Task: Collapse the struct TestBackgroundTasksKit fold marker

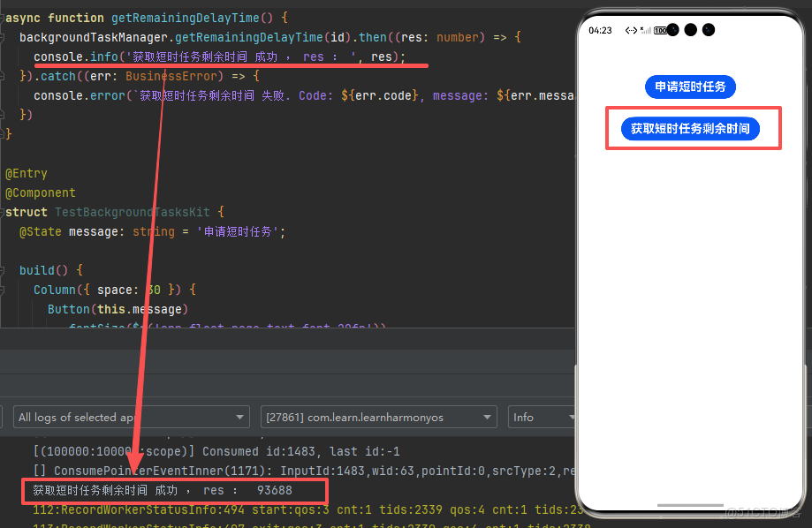Action: (2, 212)
